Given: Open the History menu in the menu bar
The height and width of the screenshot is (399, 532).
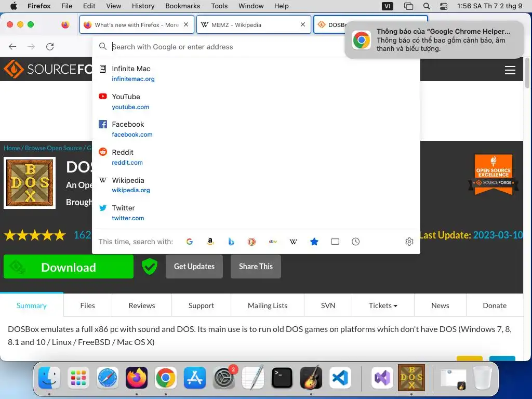Looking at the screenshot, I should pos(143,6).
